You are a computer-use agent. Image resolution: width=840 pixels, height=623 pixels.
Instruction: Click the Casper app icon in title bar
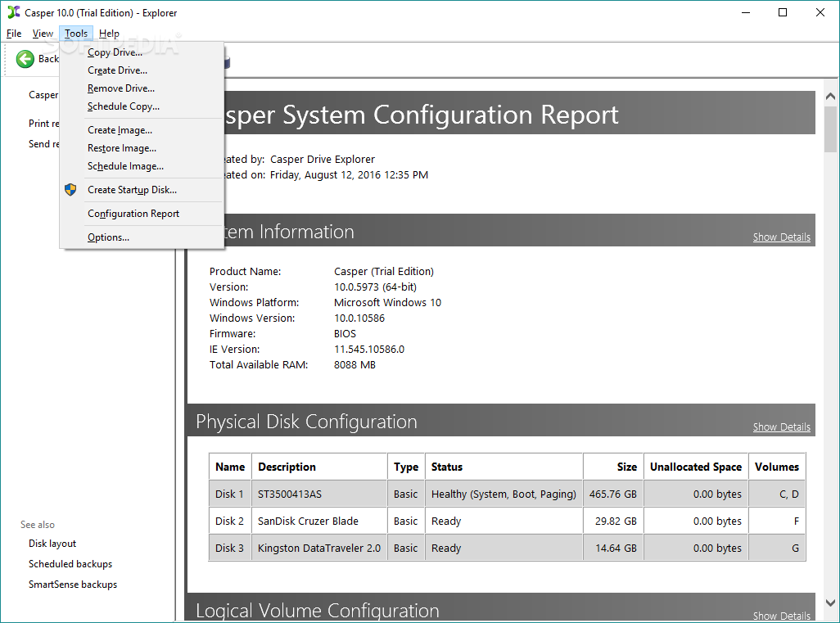click(13, 12)
